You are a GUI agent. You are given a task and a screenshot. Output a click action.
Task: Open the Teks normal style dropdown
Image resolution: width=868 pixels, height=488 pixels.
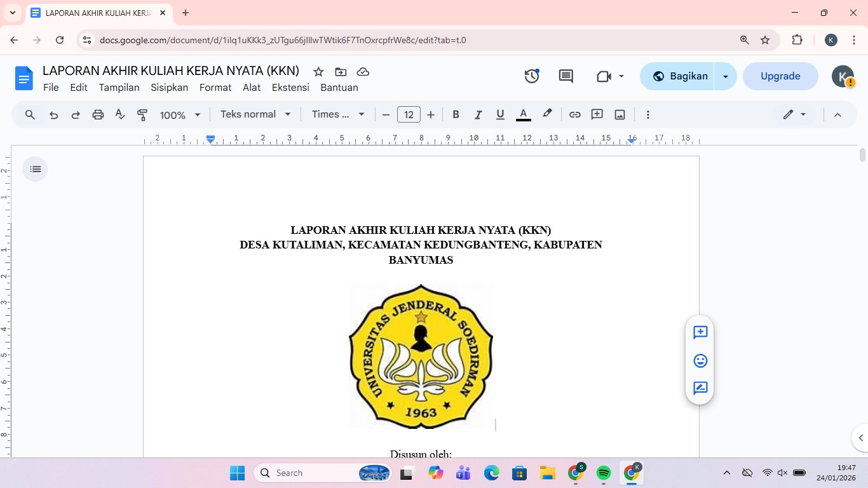255,114
